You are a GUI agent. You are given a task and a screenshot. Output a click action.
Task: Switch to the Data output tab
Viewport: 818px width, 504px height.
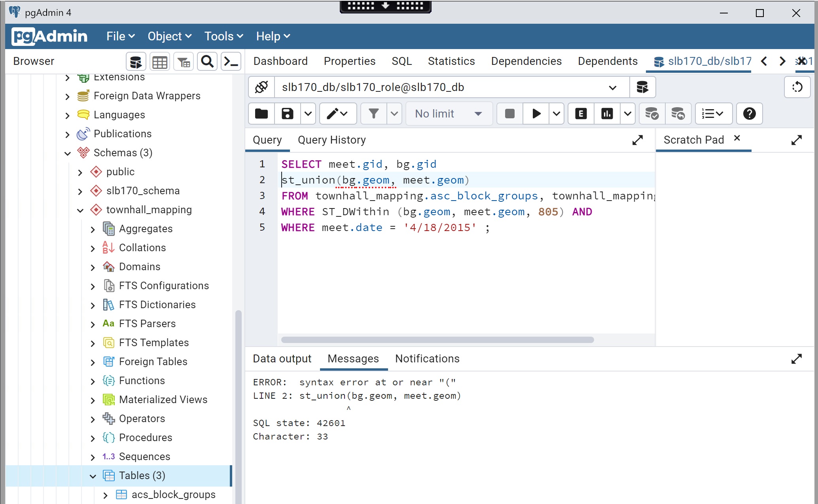pyautogui.click(x=282, y=358)
